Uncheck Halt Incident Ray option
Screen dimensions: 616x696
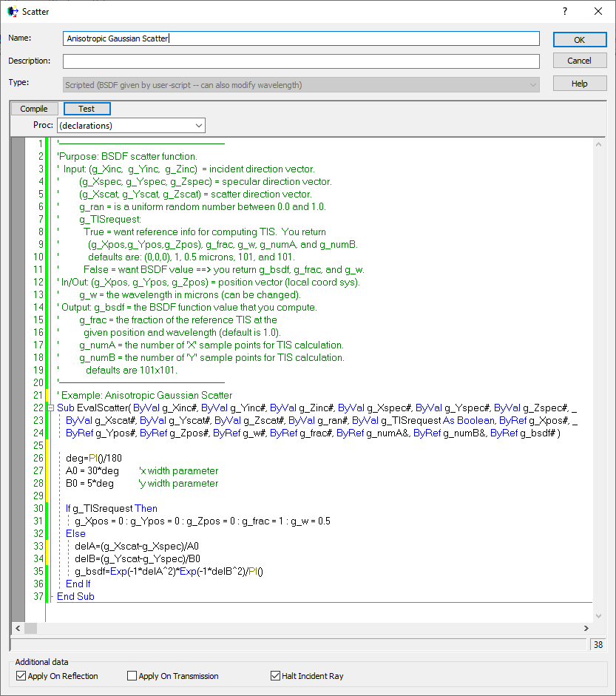276,676
